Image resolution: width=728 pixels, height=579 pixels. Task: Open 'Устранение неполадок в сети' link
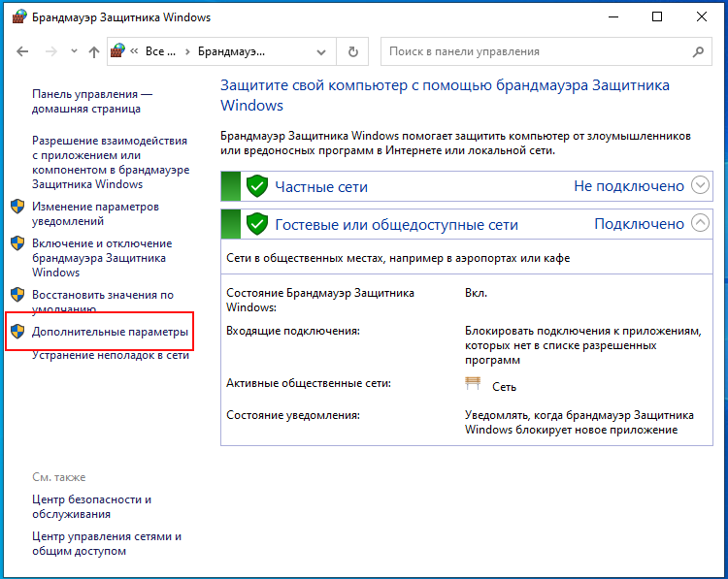pyautogui.click(x=111, y=355)
